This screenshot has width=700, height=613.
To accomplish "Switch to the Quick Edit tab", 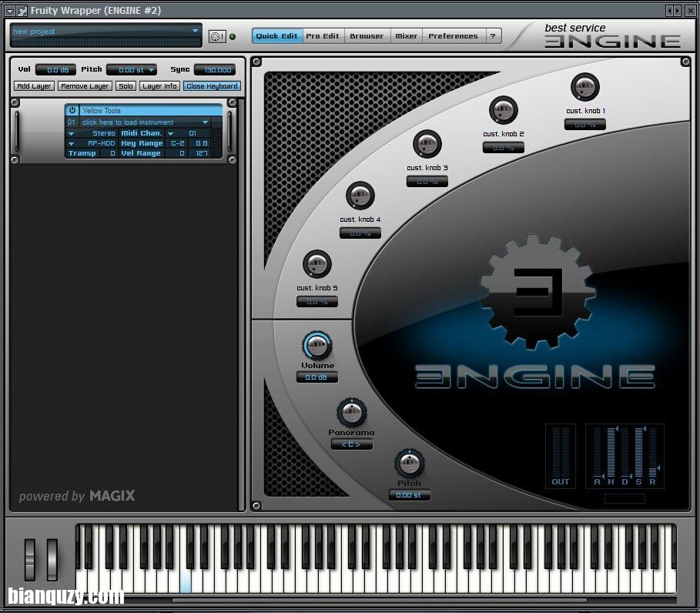I will pyautogui.click(x=276, y=36).
